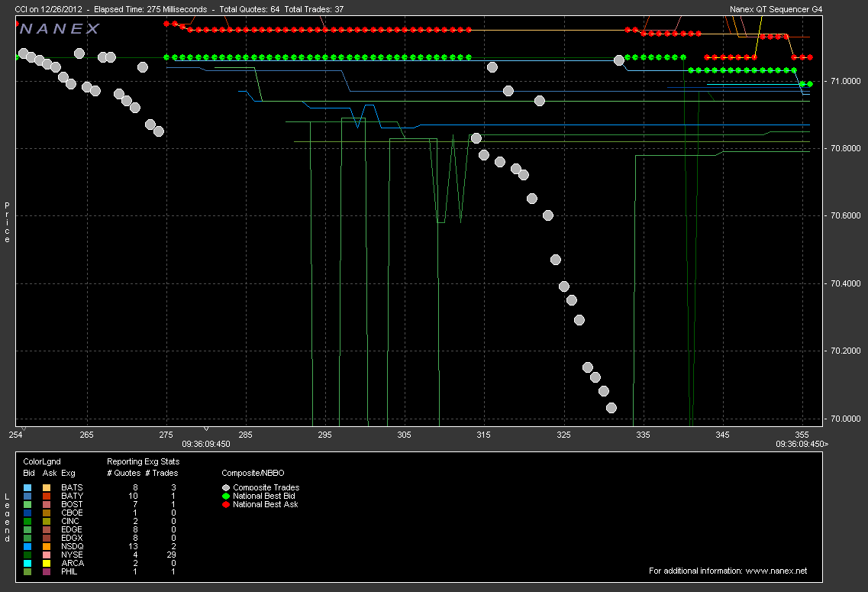This screenshot has height=592, width=868.
Task: Click the National Best Ask red legend marker
Action: pos(226,504)
